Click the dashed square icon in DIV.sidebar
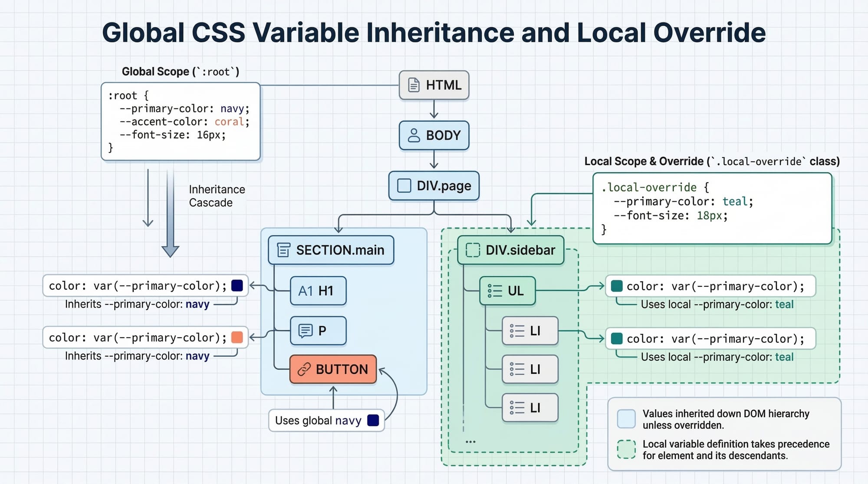868x484 pixels. coord(472,250)
